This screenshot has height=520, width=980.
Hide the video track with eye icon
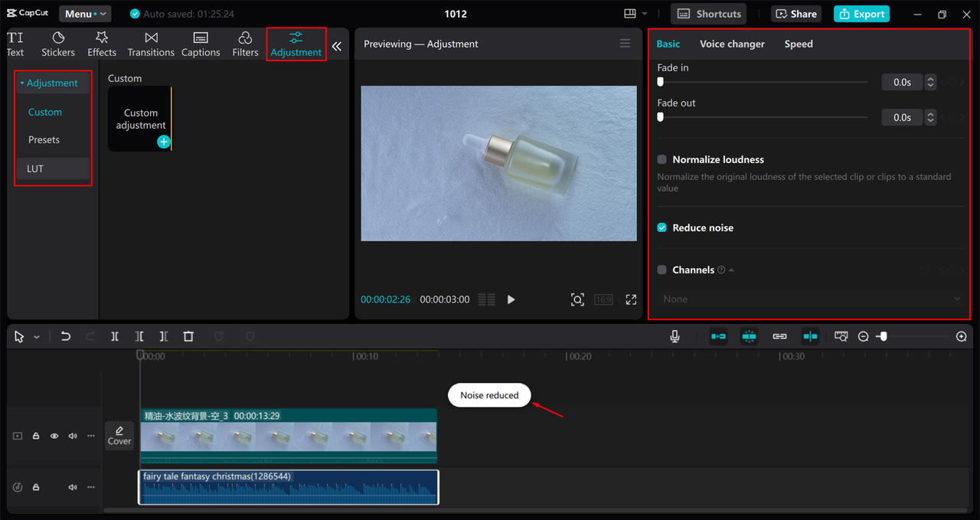pyautogui.click(x=54, y=436)
